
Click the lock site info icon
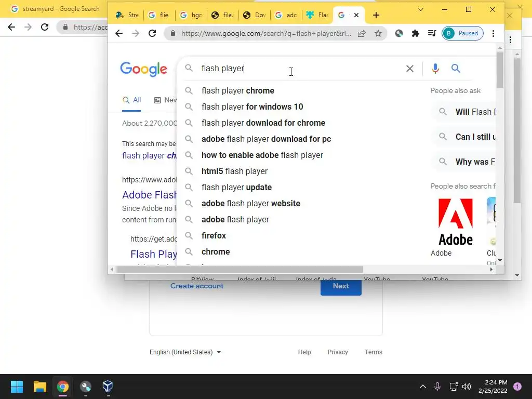point(173,33)
